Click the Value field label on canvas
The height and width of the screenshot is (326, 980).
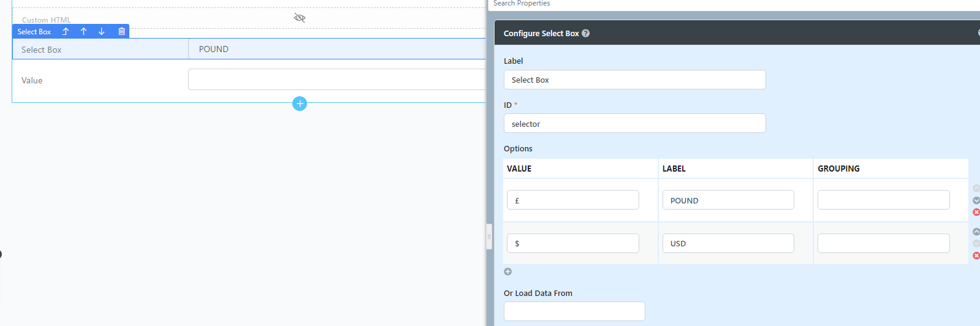(x=32, y=80)
